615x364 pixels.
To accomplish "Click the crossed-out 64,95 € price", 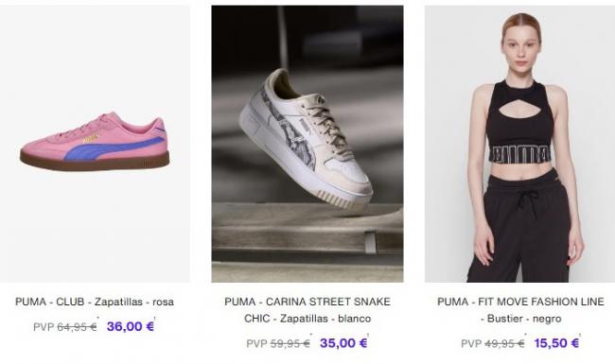I will click(77, 327).
